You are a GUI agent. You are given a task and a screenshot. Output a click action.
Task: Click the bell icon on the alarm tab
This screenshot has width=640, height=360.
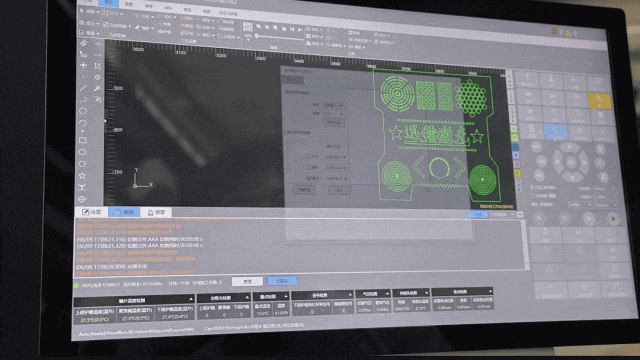[x=151, y=213]
